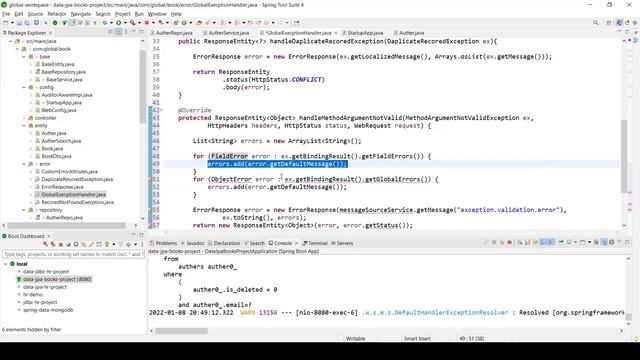640x360 pixels.
Task: Click the green Run toolbar button
Action: pyautogui.click(x=118, y=23)
